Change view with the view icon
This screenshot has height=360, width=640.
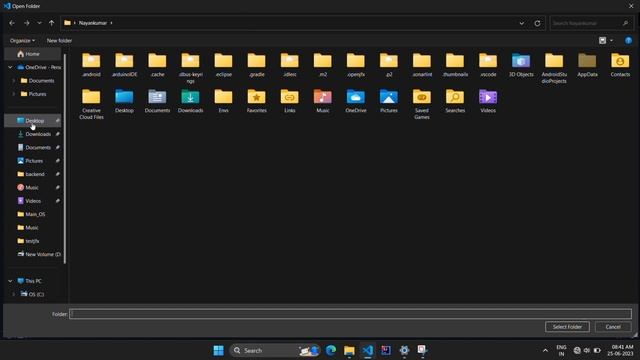[602, 40]
